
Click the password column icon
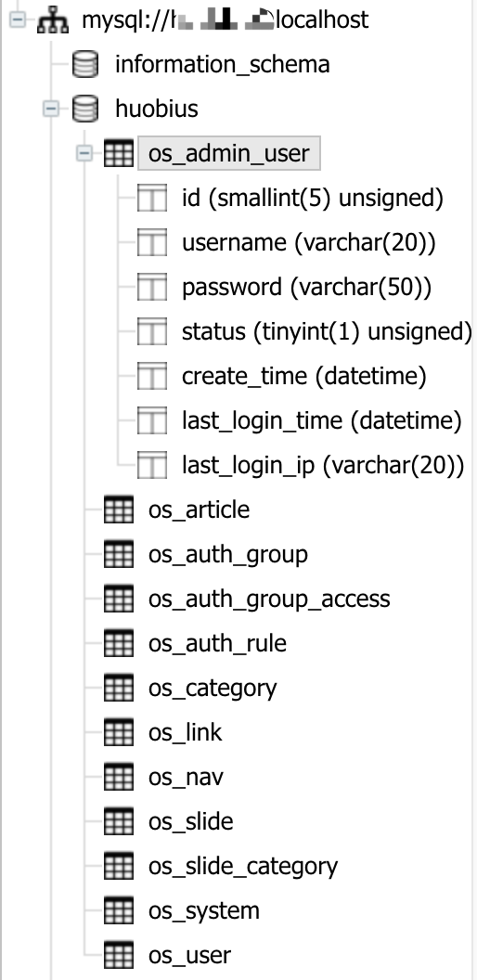(x=152, y=287)
